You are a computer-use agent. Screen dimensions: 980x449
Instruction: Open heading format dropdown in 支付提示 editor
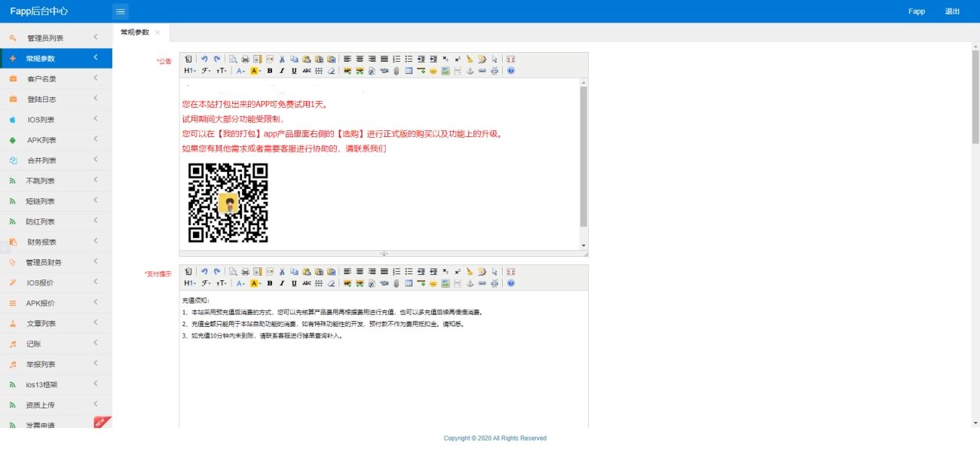coord(190,283)
